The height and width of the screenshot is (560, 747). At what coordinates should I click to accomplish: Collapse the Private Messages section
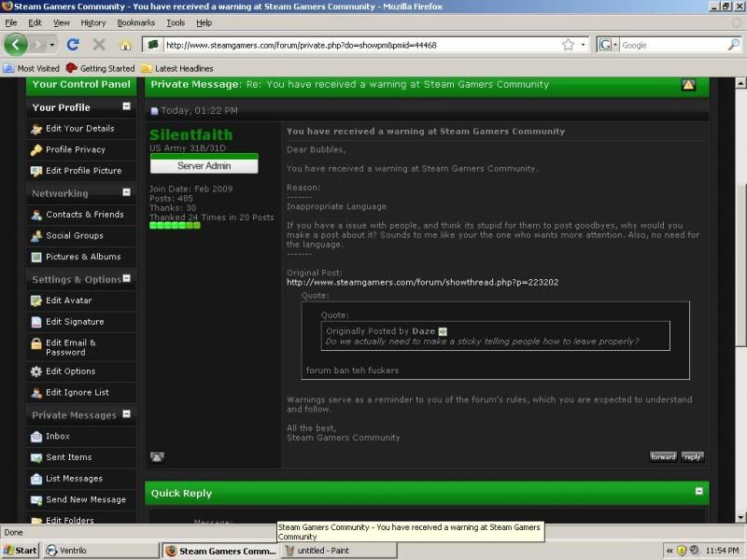click(x=127, y=414)
